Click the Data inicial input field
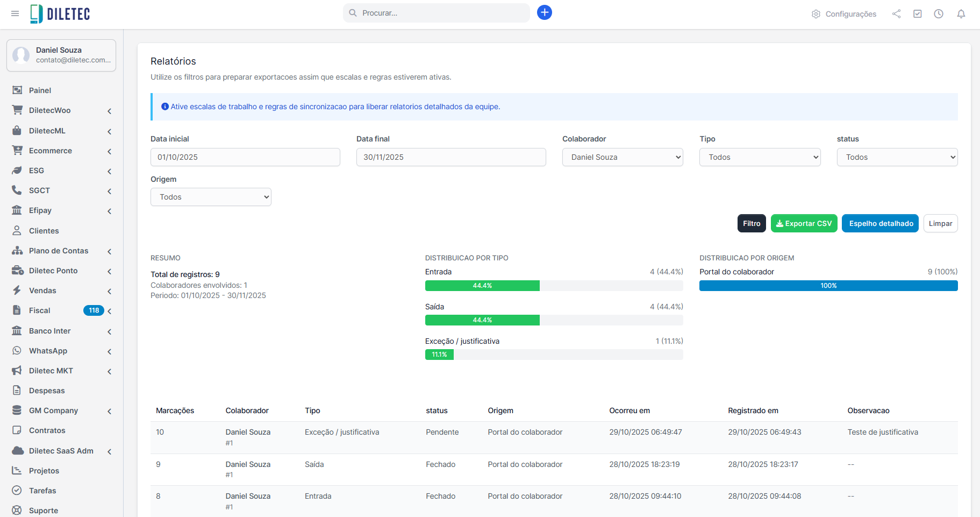The width and height of the screenshot is (980, 517). click(x=245, y=157)
